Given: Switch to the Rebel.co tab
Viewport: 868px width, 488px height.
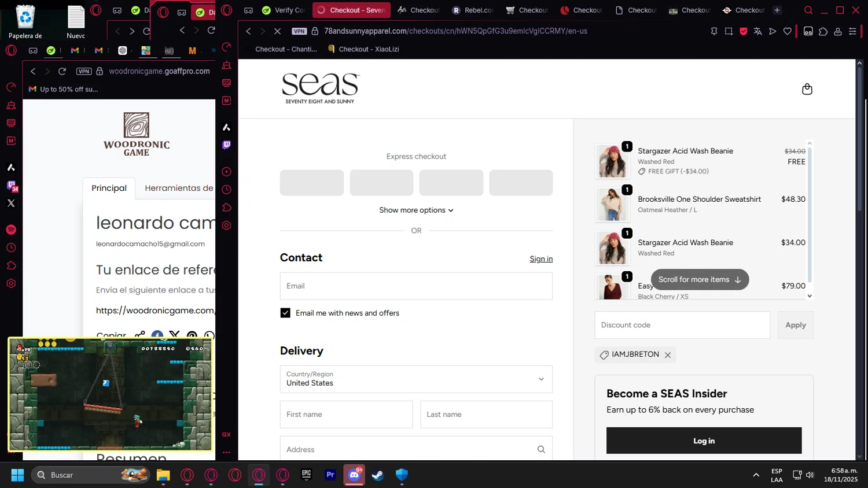Looking at the screenshot, I should [x=472, y=10].
